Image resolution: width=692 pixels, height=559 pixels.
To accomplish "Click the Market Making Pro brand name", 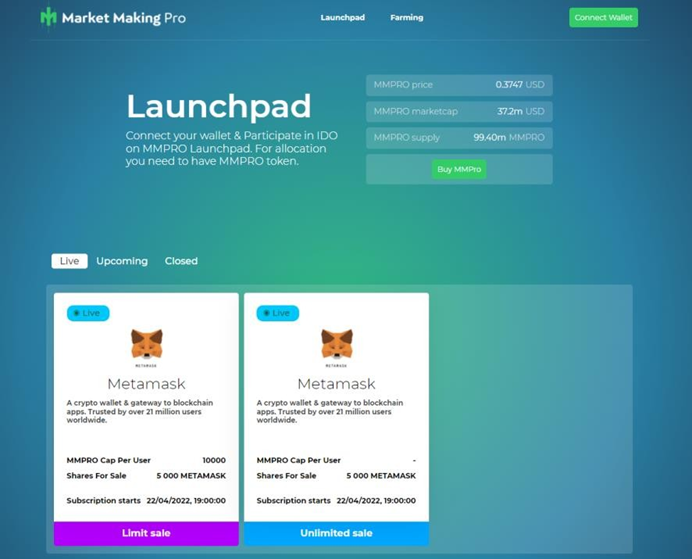I will tap(124, 18).
